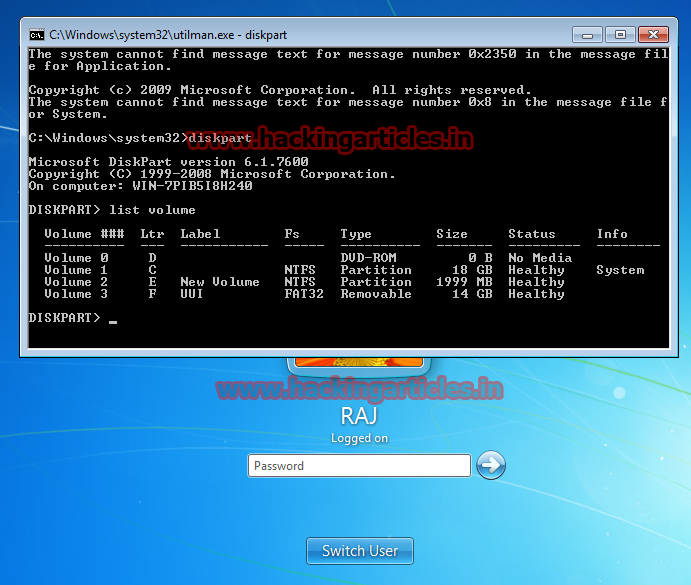Click the 'Ltr' column header
The height and width of the screenshot is (585, 691).
pos(152,234)
